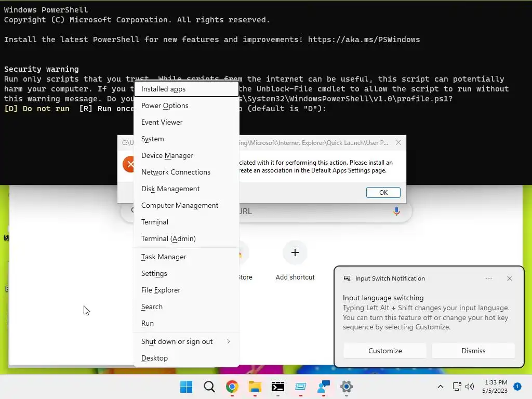Open the notification count badge
Image resolution: width=532 pixels, height=399 pixels.
[517, 387]
